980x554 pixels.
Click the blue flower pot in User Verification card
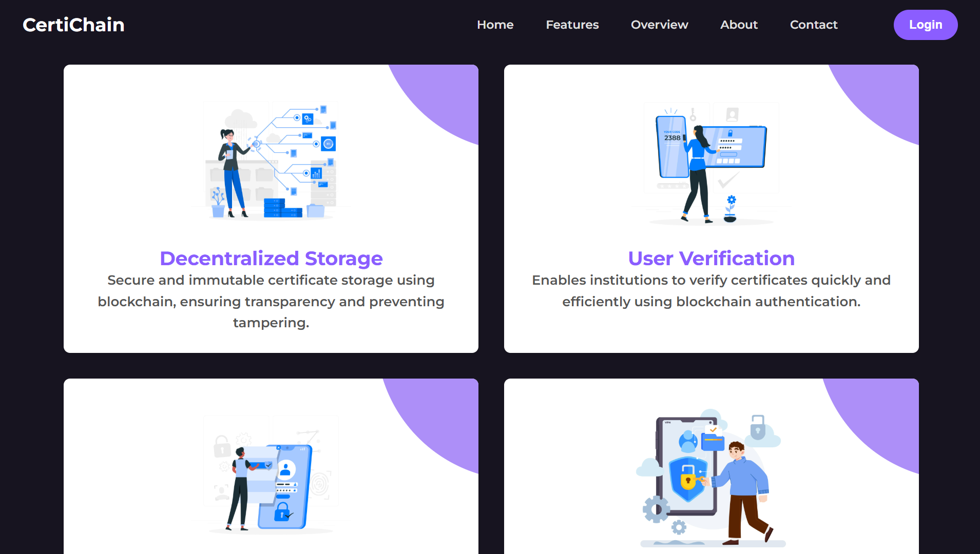(x=731, y=209)
